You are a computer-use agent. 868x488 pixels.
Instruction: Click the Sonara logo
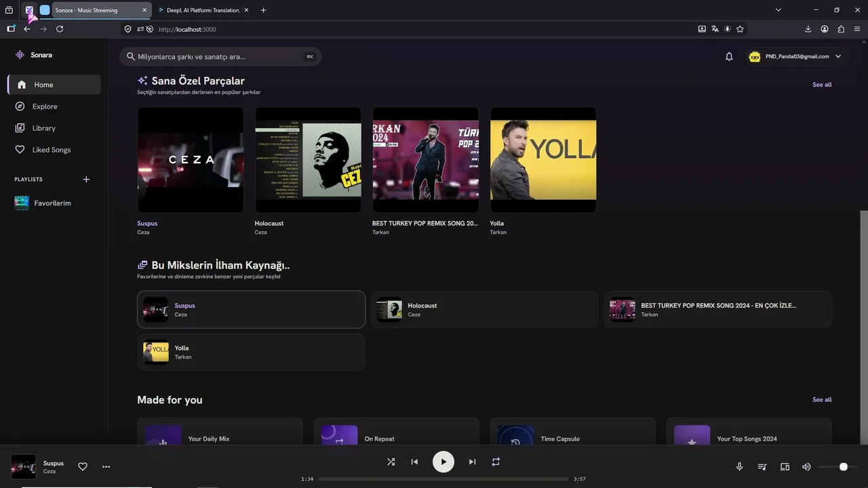(33, 55)
